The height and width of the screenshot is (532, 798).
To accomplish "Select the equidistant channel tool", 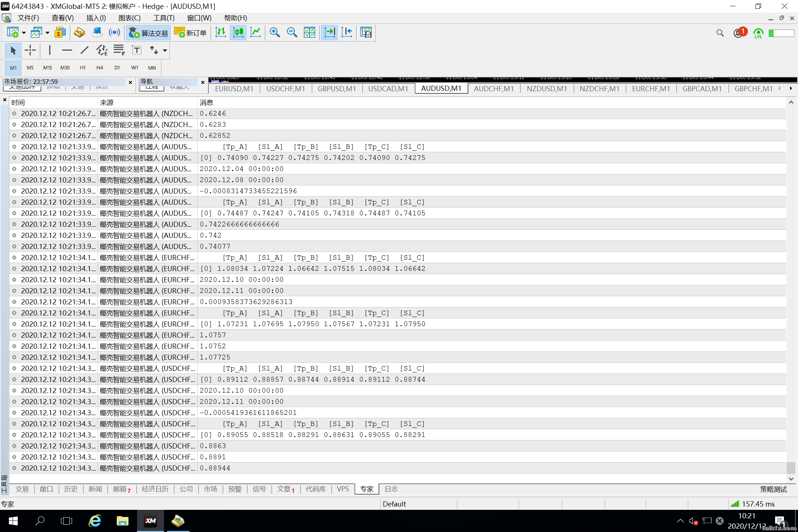I will click(102, 50).
